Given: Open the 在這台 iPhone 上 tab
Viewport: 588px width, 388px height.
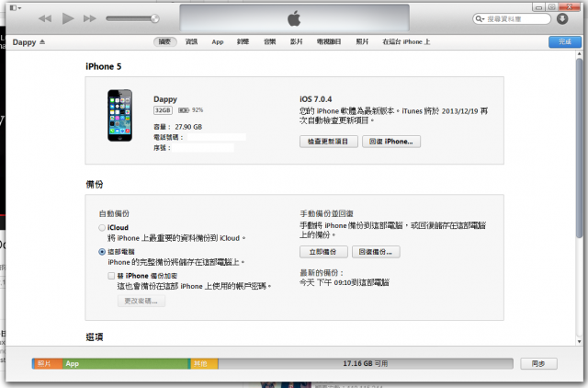Looking at the screenshot, I should click(x=406, y=41).
